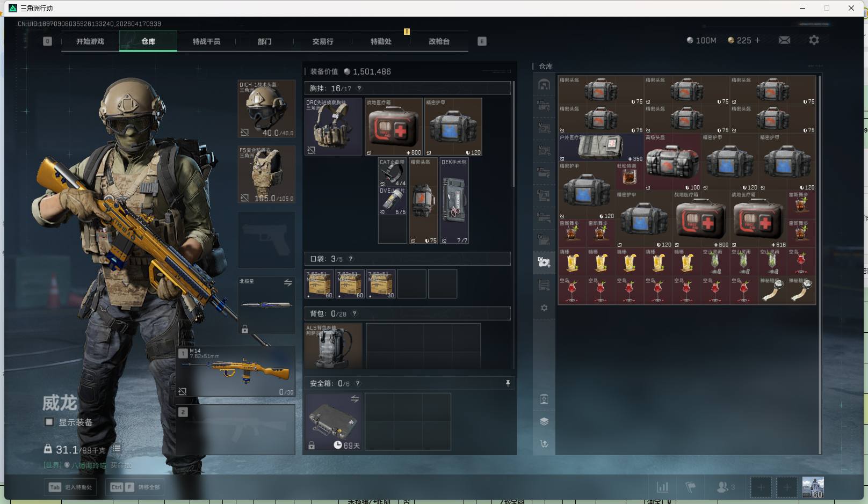The width and height of the screenshot is (868, 504).
Task: Show help for 胸挂 chest rig section
Action: point(359,89)
